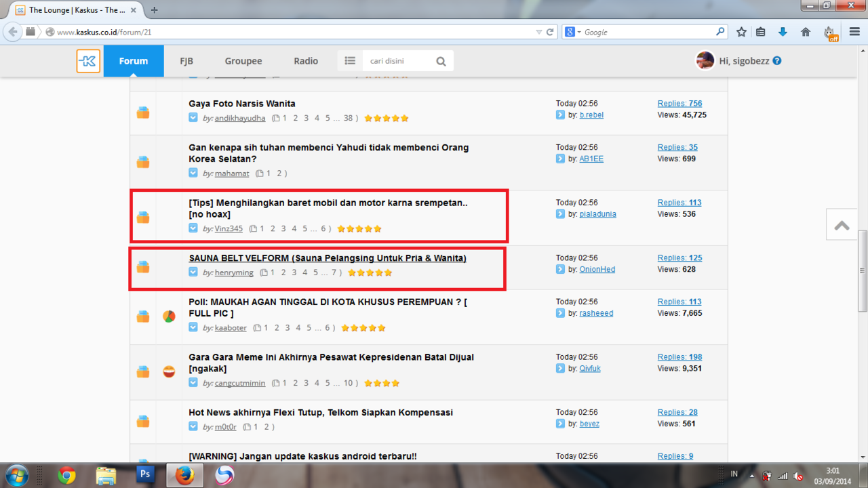Open the 'Gara Gara Meme Ini' thread
Image resolution: width=868 pixels, height=488 pixels.
[331, 363]
